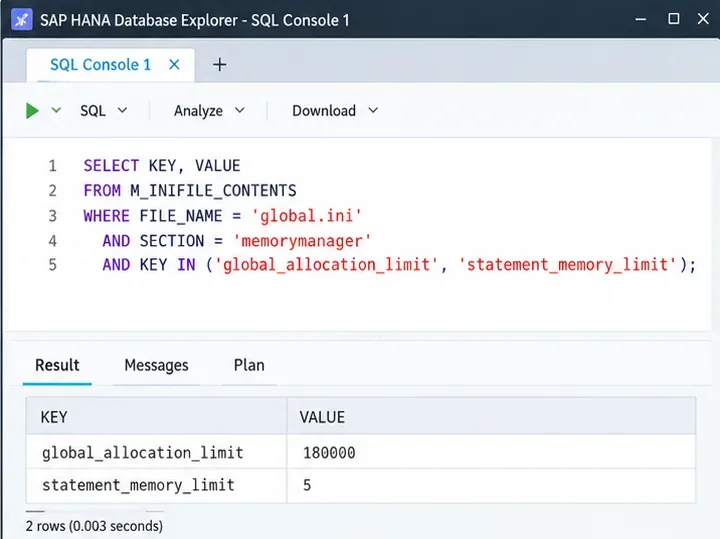Screen dimensions: 720x539
Task: Minimize the Database Explorer window
Action: click(641, 19)
